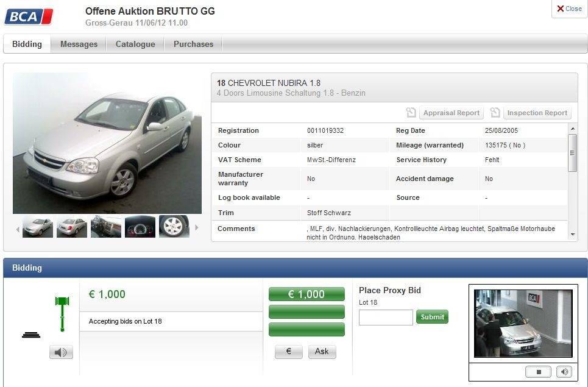Open the Purchases tab
588x387 pixels.
[x=193, y=44]
